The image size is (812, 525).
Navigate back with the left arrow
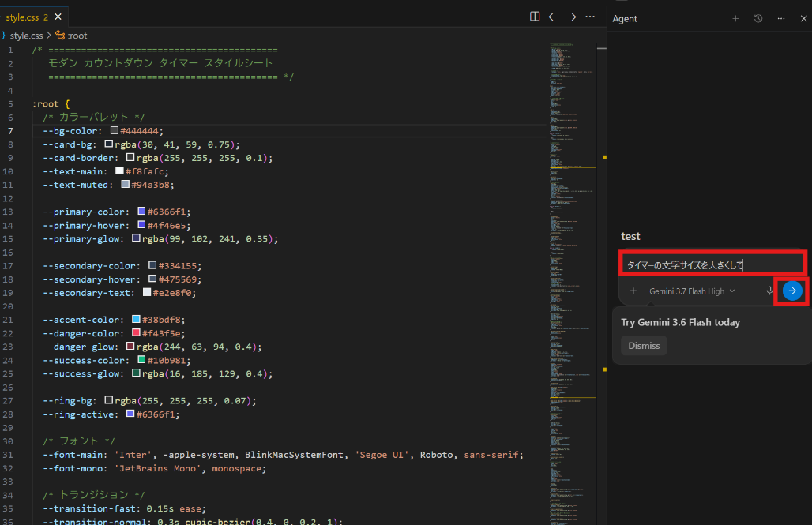tap(553, 17)
